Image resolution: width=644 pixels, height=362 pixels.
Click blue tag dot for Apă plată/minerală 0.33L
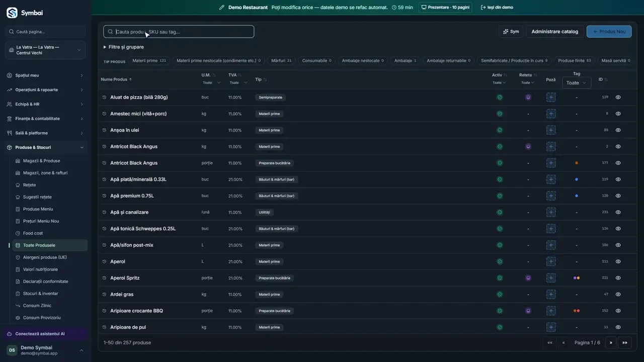click(x=577, y=179)
